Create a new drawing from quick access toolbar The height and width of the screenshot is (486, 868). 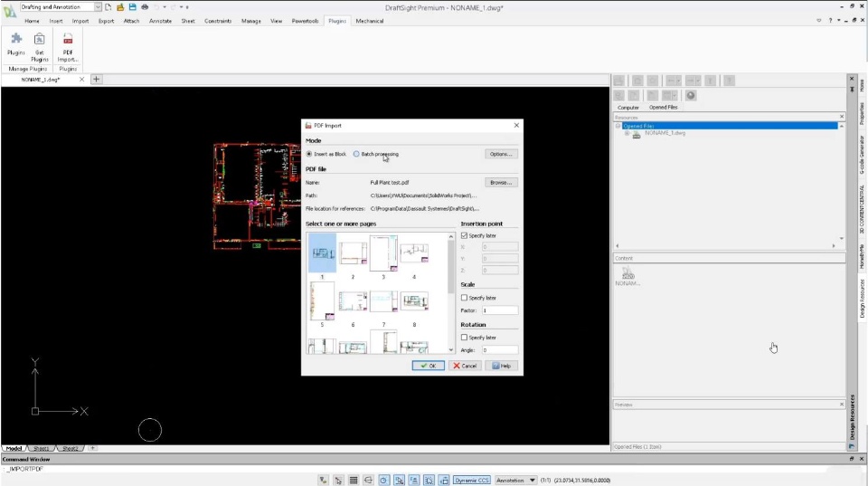(x=108, y=7)
